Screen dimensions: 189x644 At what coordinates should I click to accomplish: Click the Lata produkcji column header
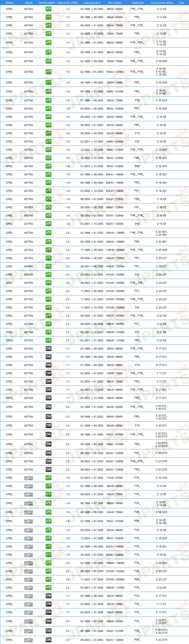coord(92,3)
